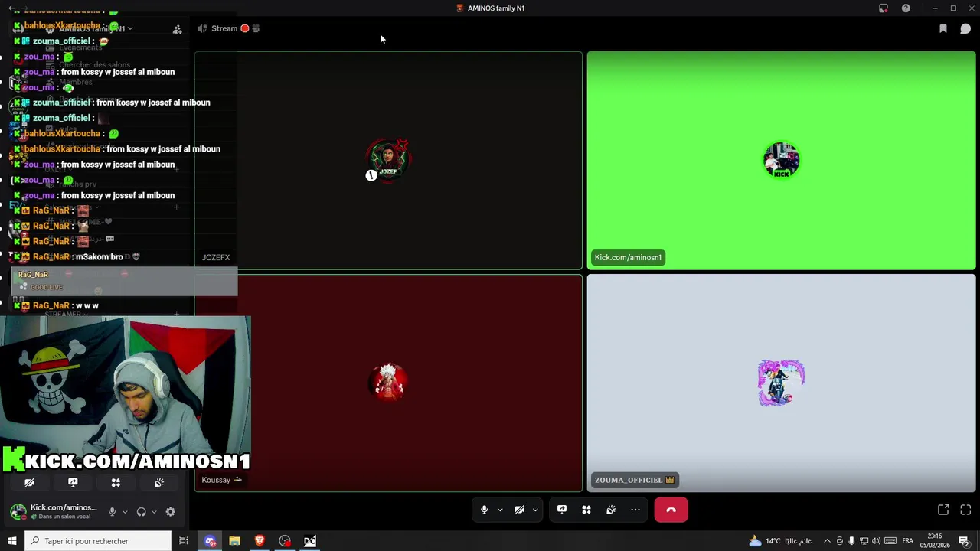Image resolution: width=980 pixels, height=551 pixels.
Task: Click the taskbar search box
Action: coord(98,541)
